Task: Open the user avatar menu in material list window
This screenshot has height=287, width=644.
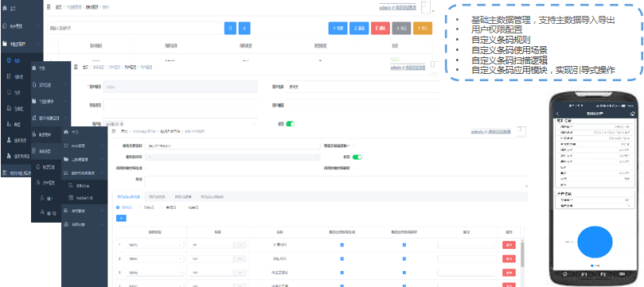Action: click(x=426, y=7)
